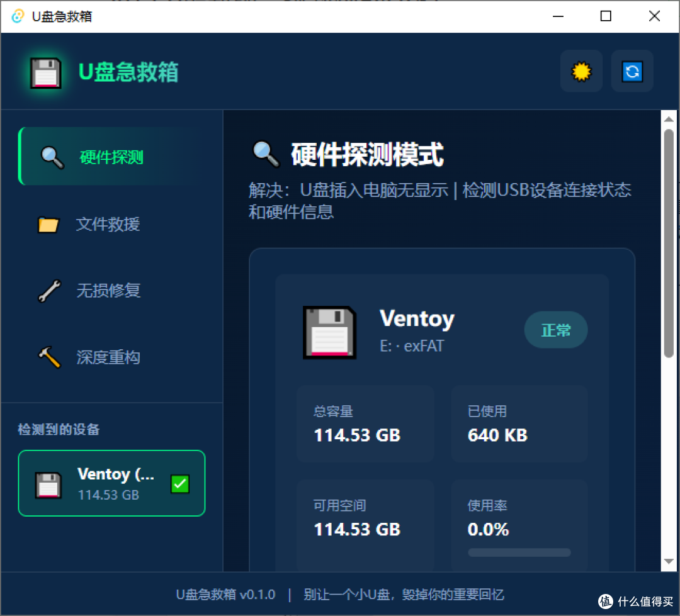The width and height of the screenshot is (680, 616).
Task: Click the 总容量 114.53 GB card
Action: tap(365, 423)
